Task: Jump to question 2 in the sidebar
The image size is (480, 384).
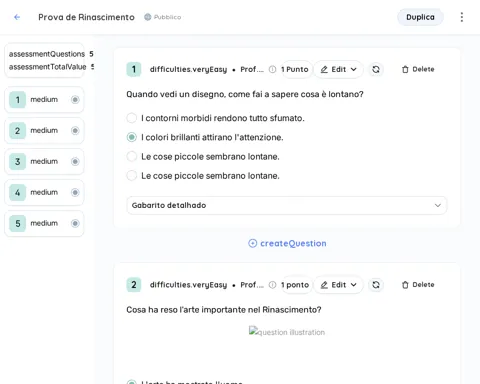Action: [x=44, y=130]
